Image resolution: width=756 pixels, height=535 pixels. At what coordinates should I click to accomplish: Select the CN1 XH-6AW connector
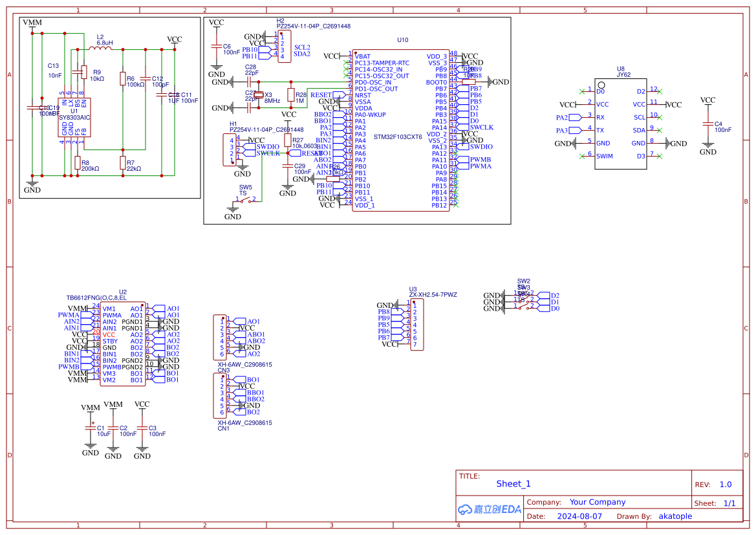click(x=220, y=396)
